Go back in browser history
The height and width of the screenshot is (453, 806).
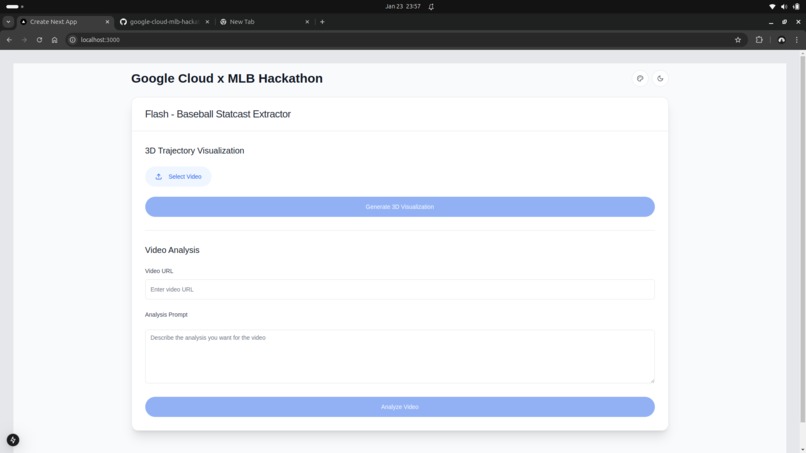click(9, 40)
